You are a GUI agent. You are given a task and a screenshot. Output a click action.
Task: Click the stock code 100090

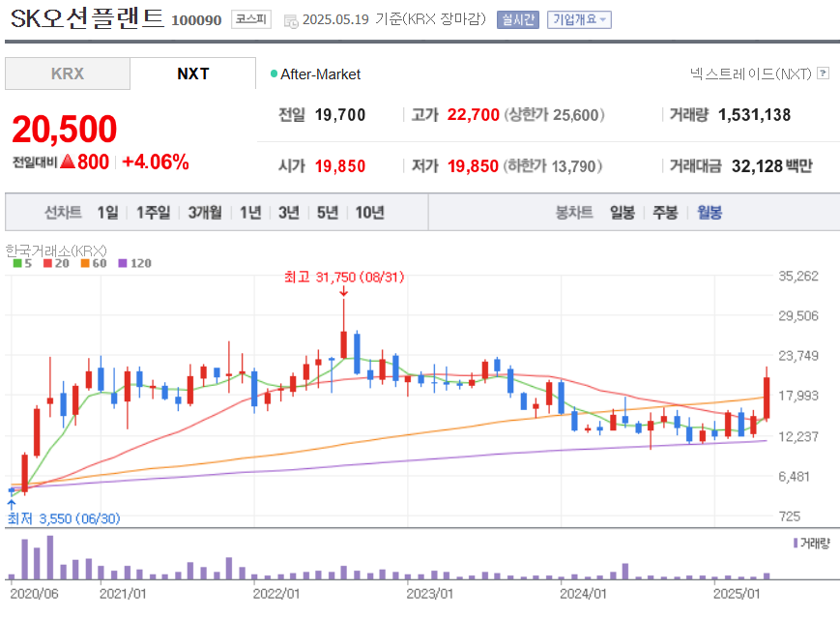(196, 20)
